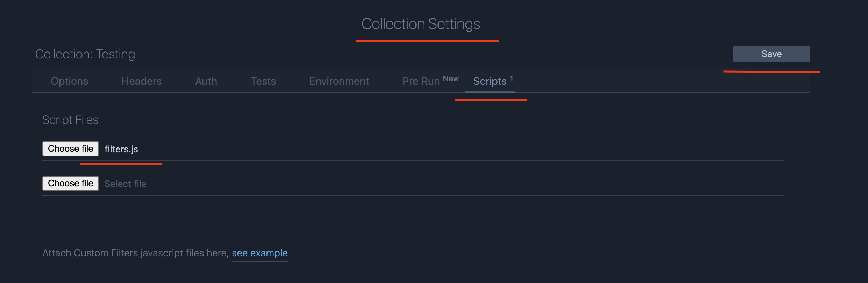Click empty area of second file row
The height and width of the screenshot is (283, 868).
(465, 184)
